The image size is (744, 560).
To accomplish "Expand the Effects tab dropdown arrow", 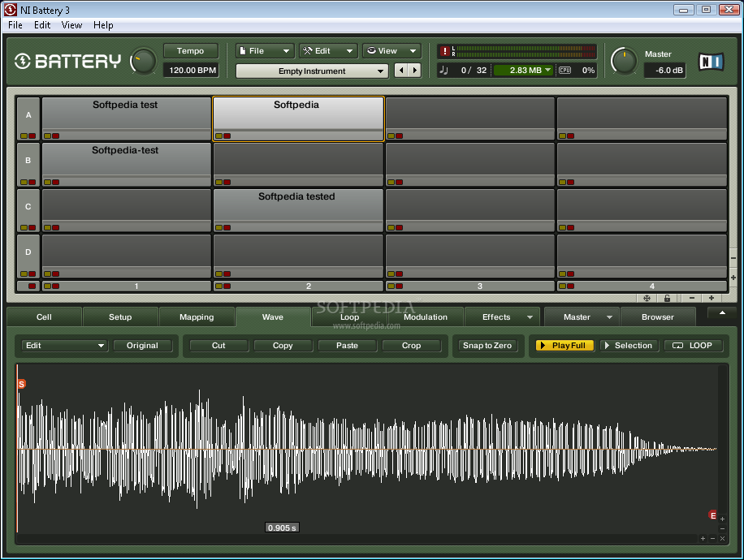I will click(530, 317).
